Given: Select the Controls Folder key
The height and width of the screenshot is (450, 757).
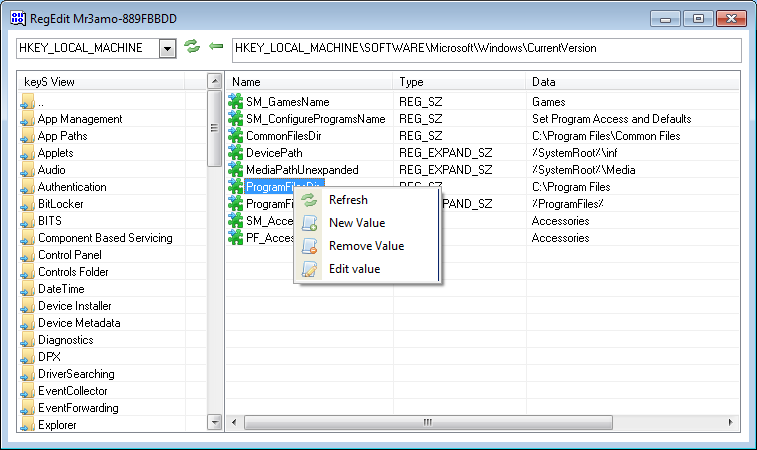Looking at the screenshot, I should [x=73, y=272].
